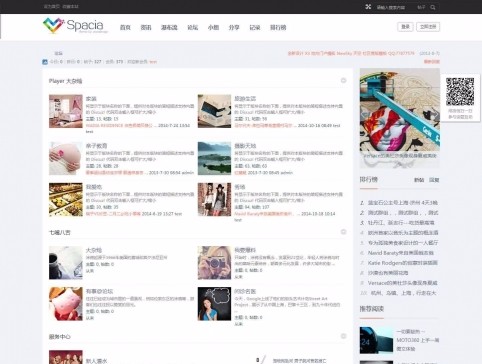Open the 分享 nav item
The width and height of the screenshot is (482, 364).
(x=234, y=28)
